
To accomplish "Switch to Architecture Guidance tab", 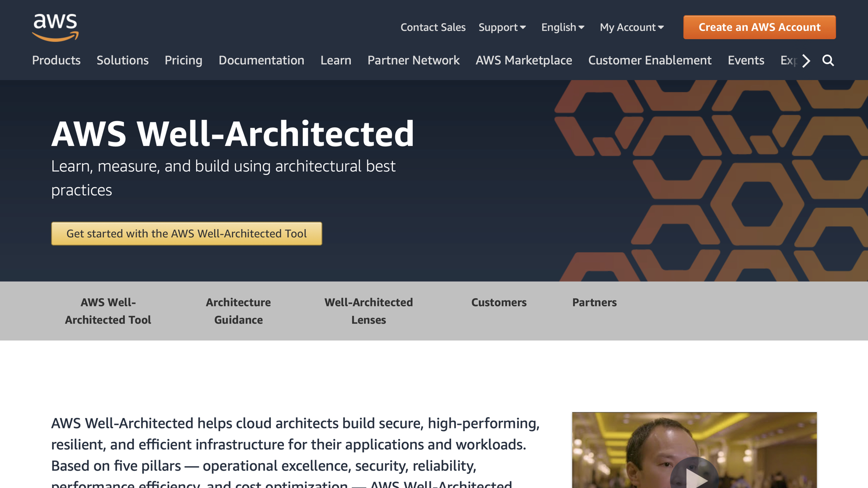I will tap(238, 311).
